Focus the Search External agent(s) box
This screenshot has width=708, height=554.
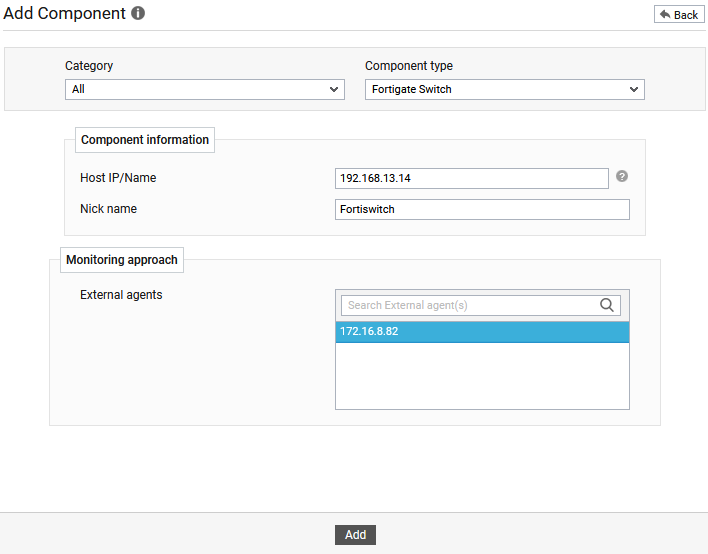coord(470,305)
